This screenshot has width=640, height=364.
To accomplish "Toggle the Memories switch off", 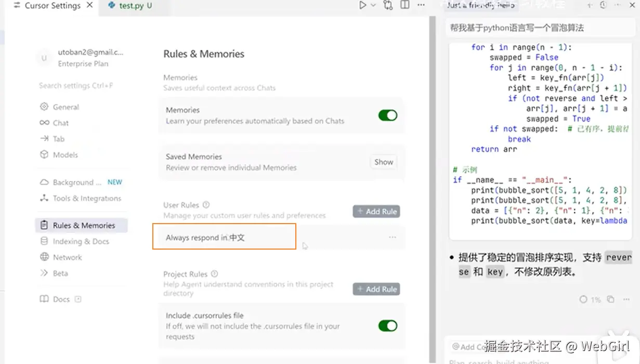I will tap(387, 115).
